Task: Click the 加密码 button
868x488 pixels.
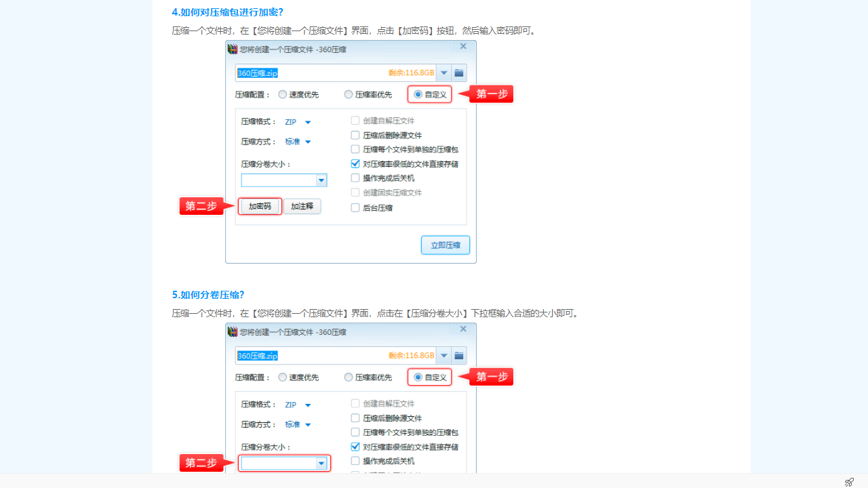Action: point(259,206)
